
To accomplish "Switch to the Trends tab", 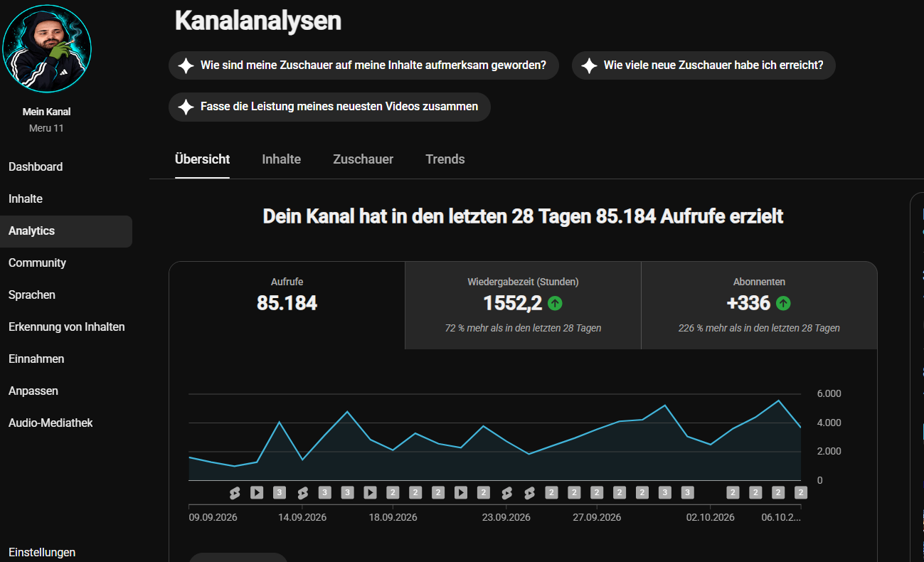I will [445, 159].
